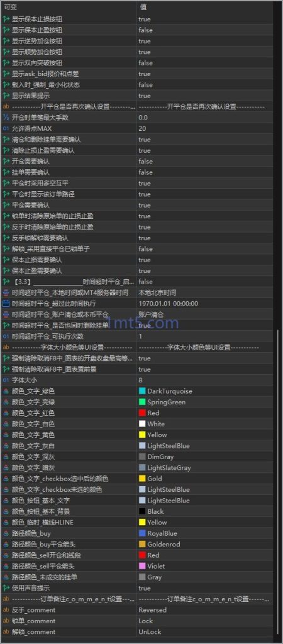Viewport: 283px width, 644px height.
Task: Click the color type icon beside 路径颜色_未成交的挂单
Action: tap(6, 577)
